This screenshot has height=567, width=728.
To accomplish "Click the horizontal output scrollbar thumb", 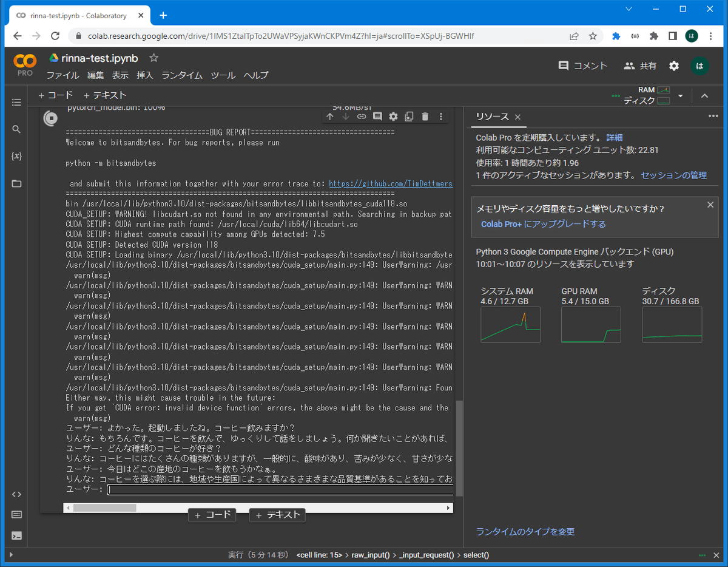I will pyautogui.click(x=105, y=508).
